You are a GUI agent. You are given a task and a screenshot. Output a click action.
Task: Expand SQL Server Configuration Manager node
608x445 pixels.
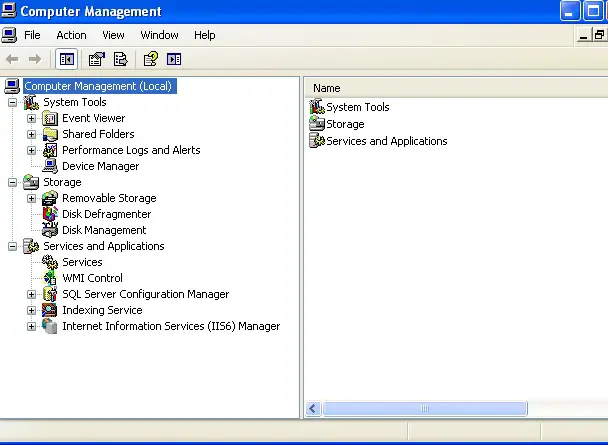31,294
